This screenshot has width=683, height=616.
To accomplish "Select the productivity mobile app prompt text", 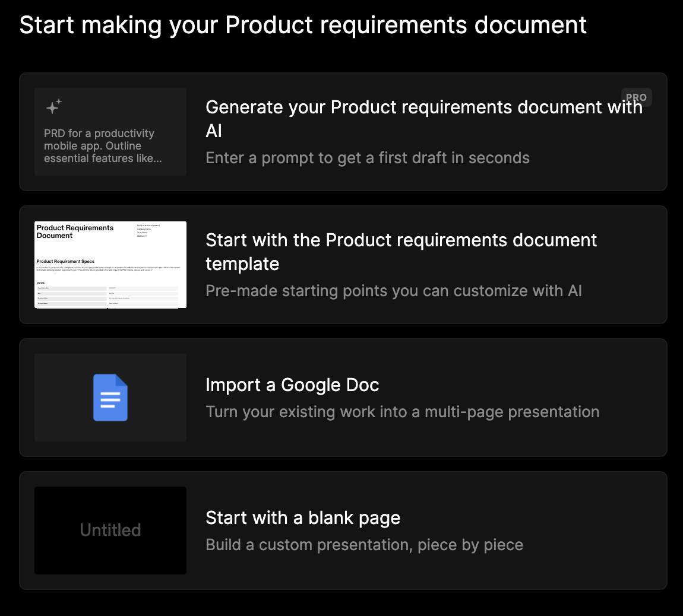I will coord(102,146).
